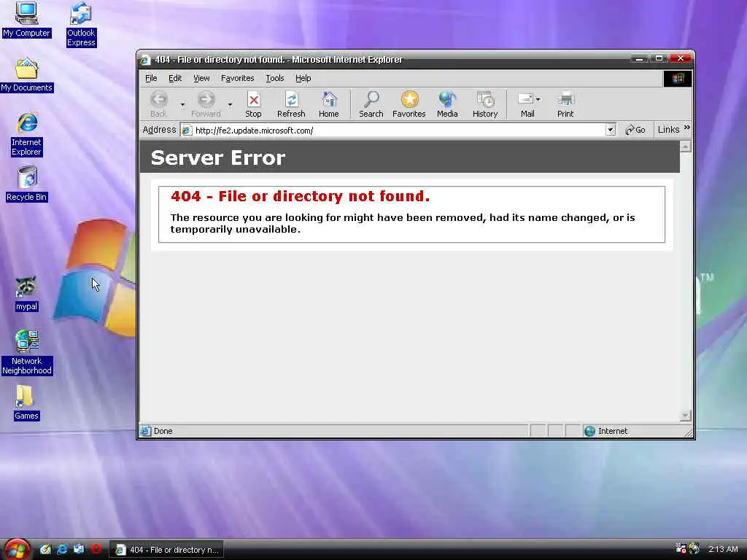The height and width of the screenshot is (560, 747).
Task: Click the scrollbar up arrow
Action: pos(685,147)
